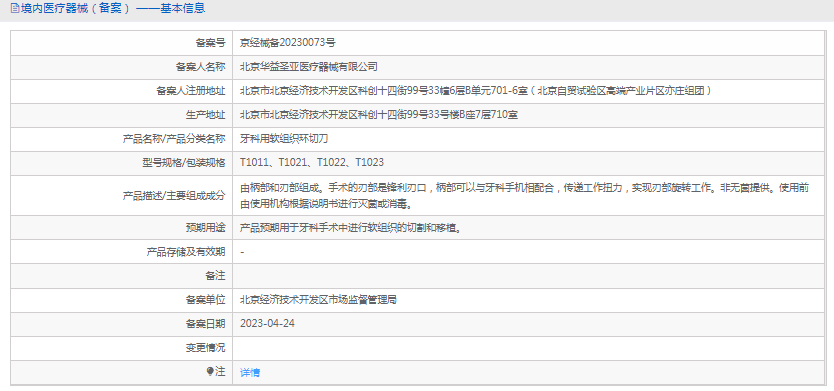Click the 产品描述/主要组成成分 label
The height and width of the screenshot is (391, 834).
[174, 196]
